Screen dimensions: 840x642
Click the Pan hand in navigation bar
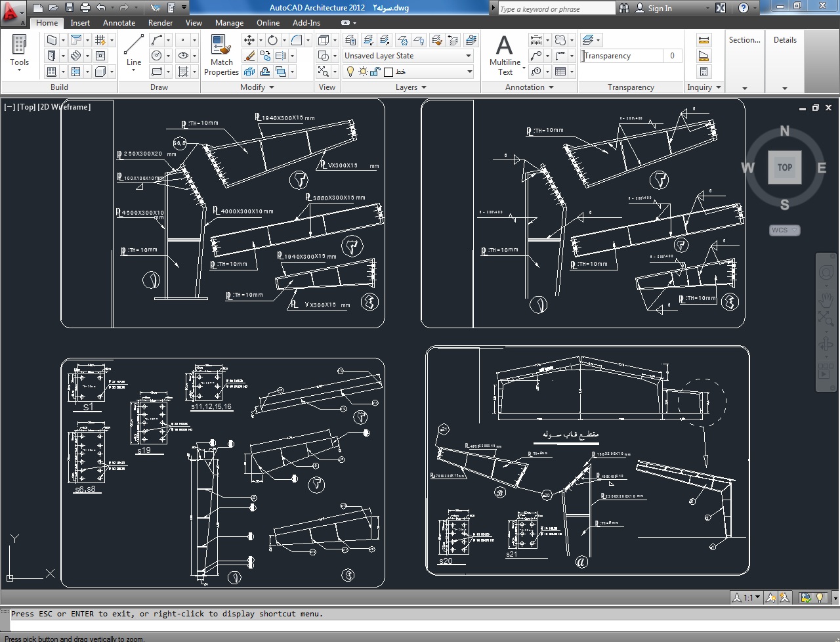826,300
